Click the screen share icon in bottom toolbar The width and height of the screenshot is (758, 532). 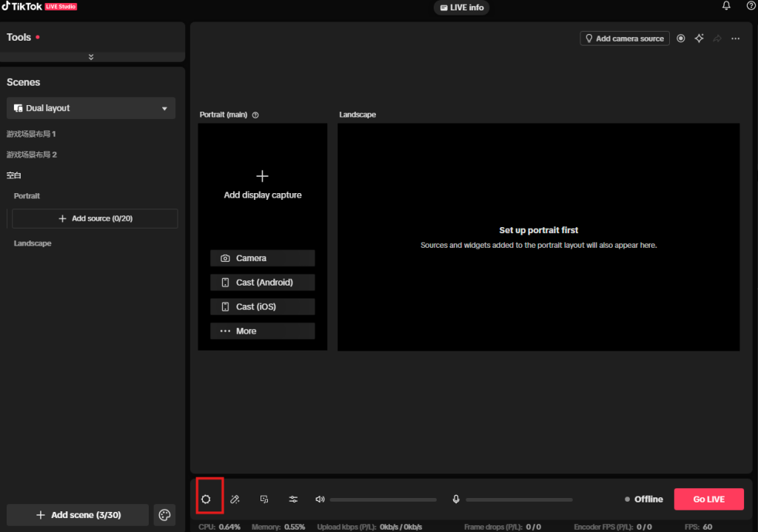click(x=264, y=499)
